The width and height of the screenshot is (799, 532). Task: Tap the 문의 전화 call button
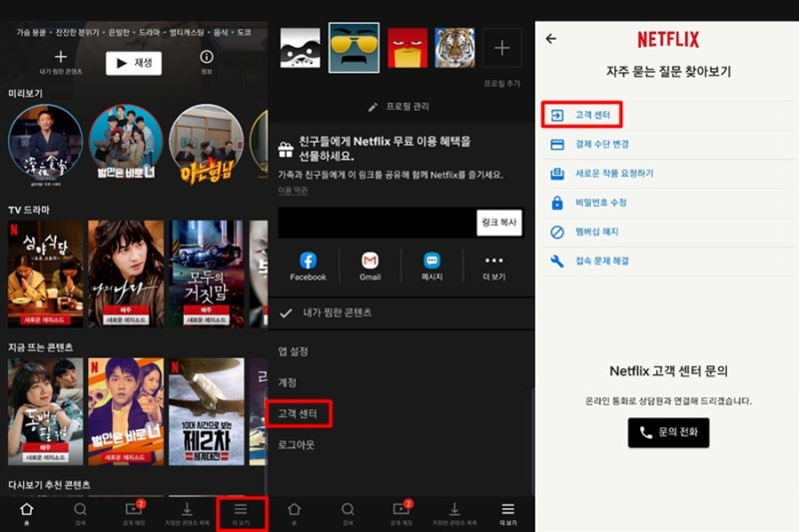[668, 433]
